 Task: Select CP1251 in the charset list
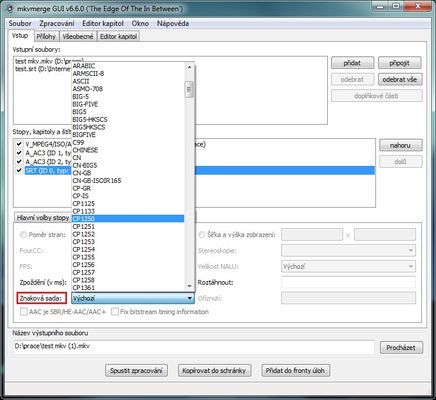pos(128,227)
